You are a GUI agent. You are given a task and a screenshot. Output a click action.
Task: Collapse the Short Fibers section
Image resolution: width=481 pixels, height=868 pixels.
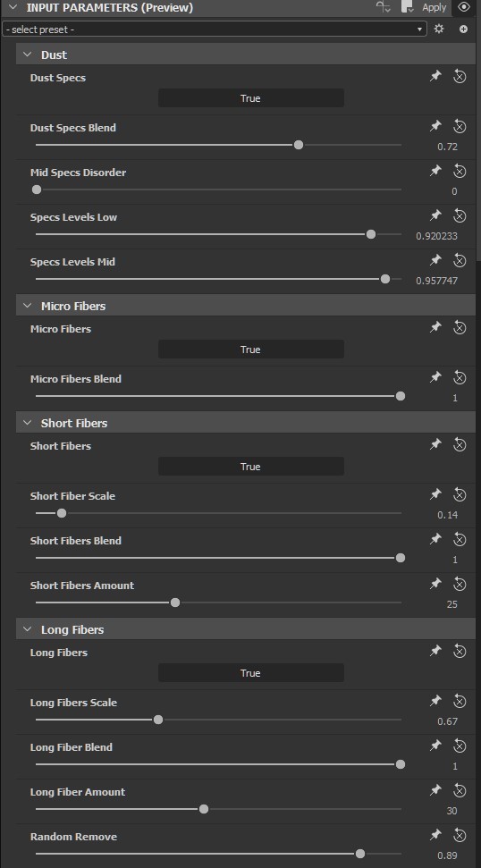(x=27, y=423)
